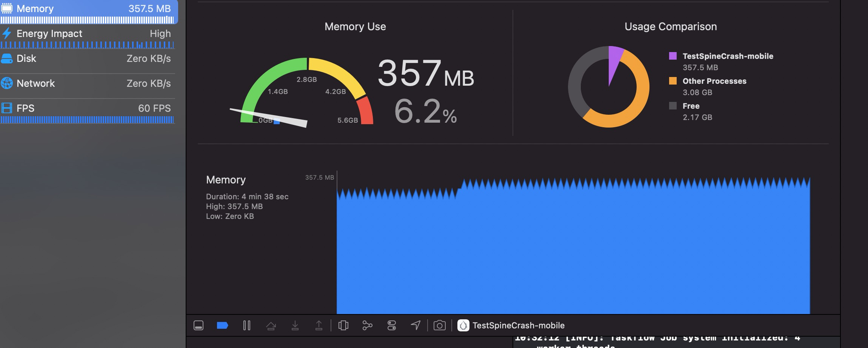
Task: Click the Low: Zero KB text
Action: point(230,216)
